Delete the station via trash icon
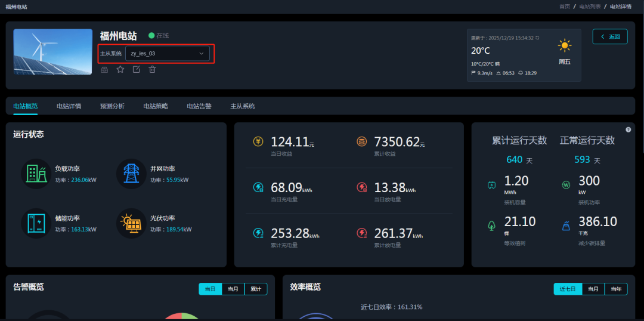The height and width of the screenshot is (321, 644). (x=153, y=69)
